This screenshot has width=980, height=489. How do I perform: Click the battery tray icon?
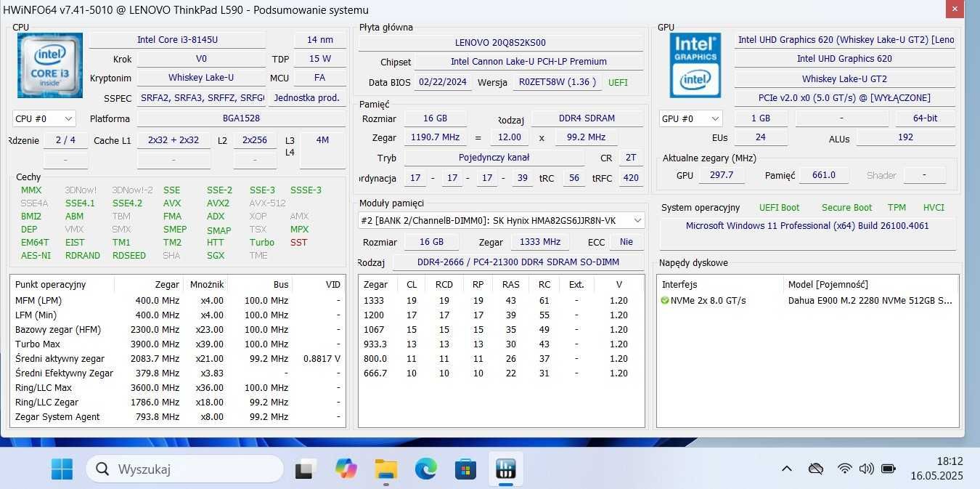pos(888,469)
